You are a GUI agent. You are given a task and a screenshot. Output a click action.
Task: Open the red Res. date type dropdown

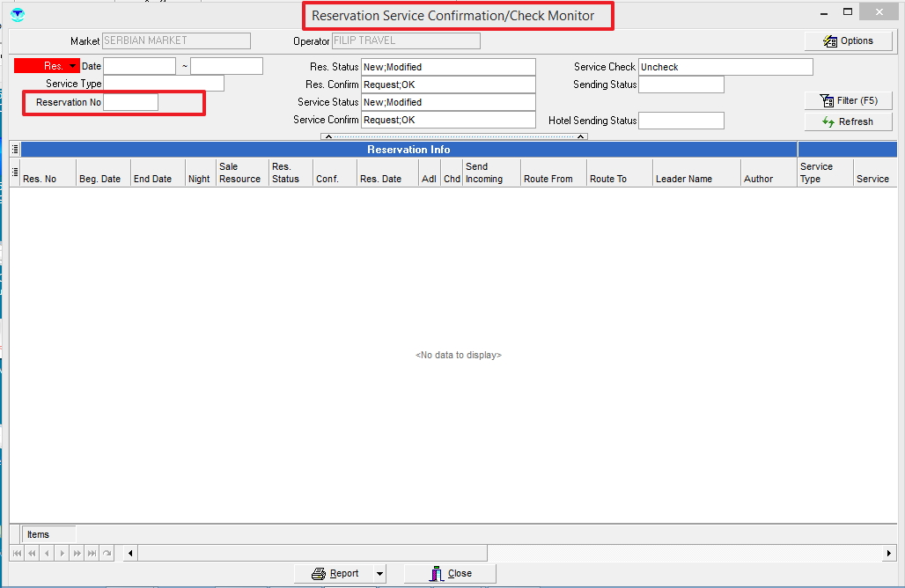click(x=72, y=66)
